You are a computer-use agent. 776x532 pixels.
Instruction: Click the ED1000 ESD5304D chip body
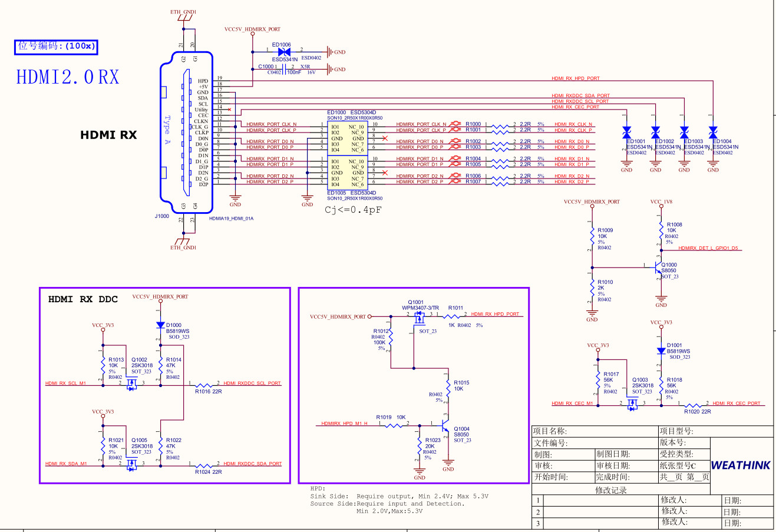click(x=348, y=138)
